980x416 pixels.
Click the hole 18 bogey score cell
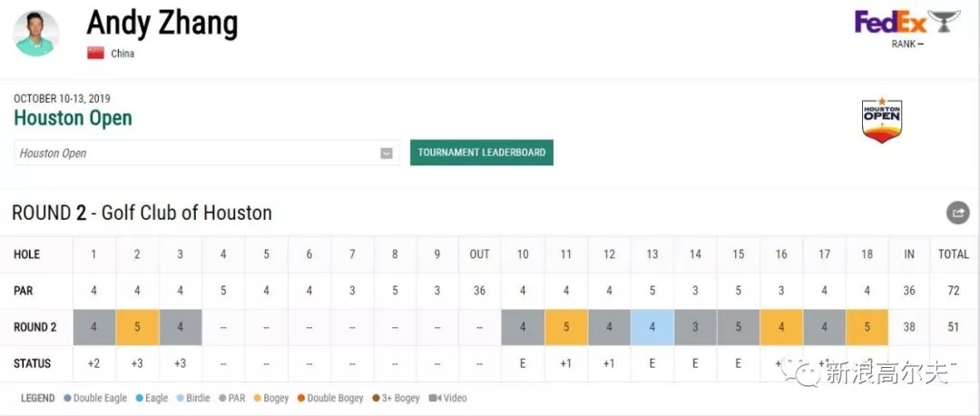click(867, 327)
